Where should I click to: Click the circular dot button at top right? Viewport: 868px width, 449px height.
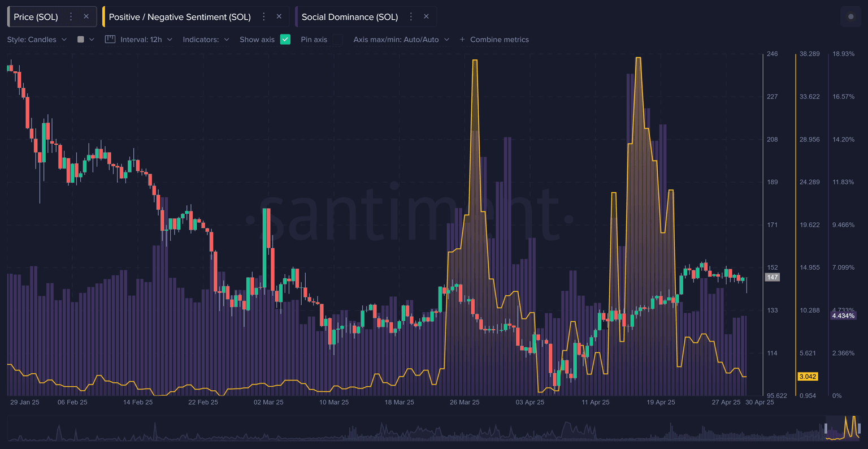851,17
